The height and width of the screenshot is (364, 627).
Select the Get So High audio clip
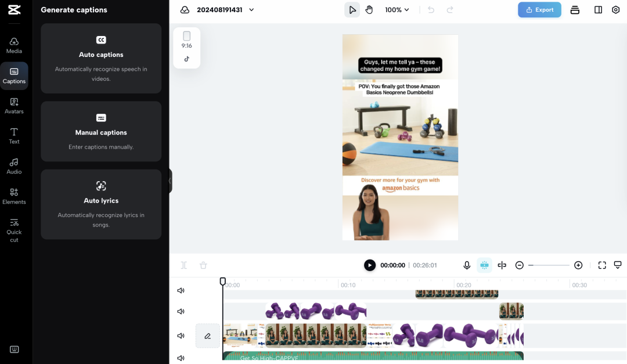pyautogui.click(x=373, y=356)
